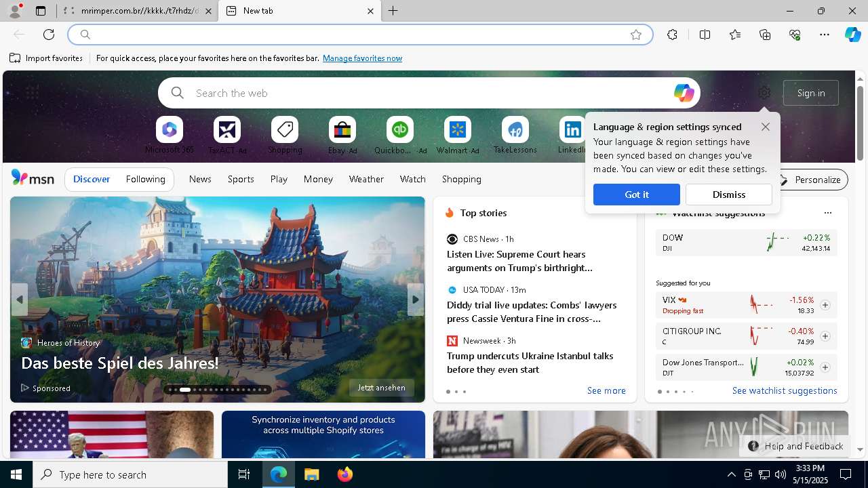This screenshot has width=868, height=488.
Task: Open Settings and more ellipsis menu
Action: 825,35
